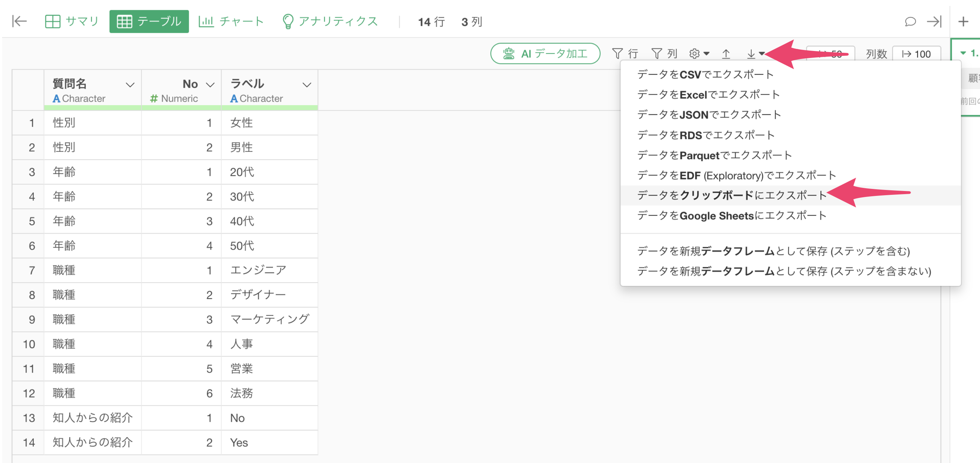Expand the 質問名 column header menu
This screenshot has height=463, width=980.
click(130, 84)
